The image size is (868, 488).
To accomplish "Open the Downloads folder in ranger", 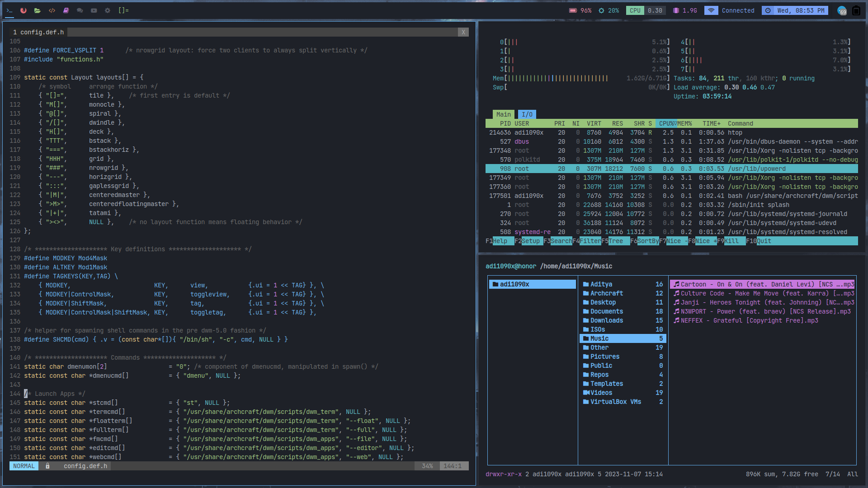I will pyautogui.click(x=606, y=320).
